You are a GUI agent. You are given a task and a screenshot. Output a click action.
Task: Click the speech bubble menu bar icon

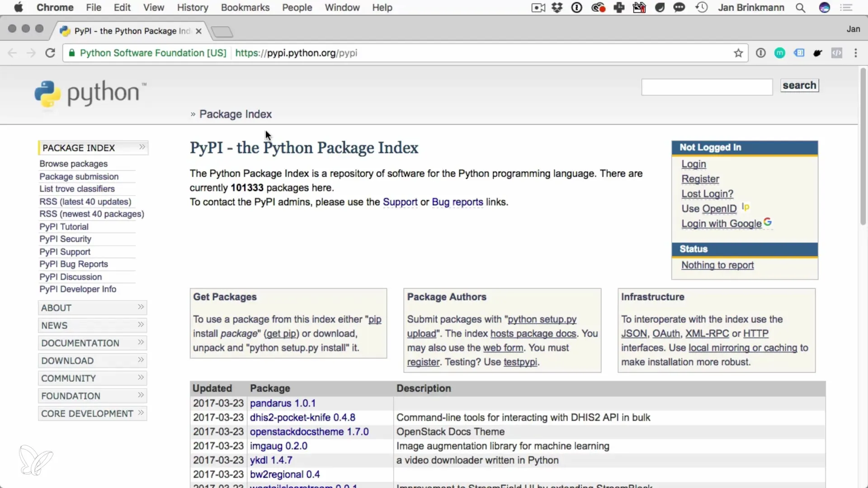pos(679,8)
